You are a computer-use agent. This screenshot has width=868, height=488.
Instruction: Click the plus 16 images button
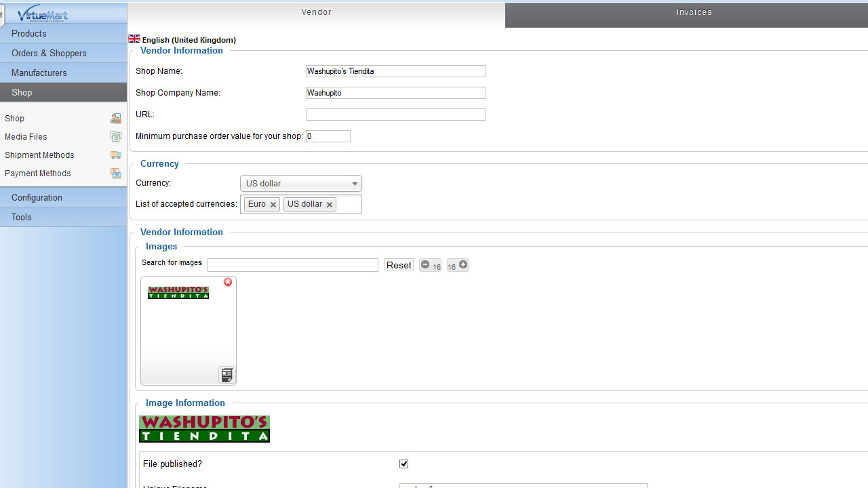tap(458, 265)
